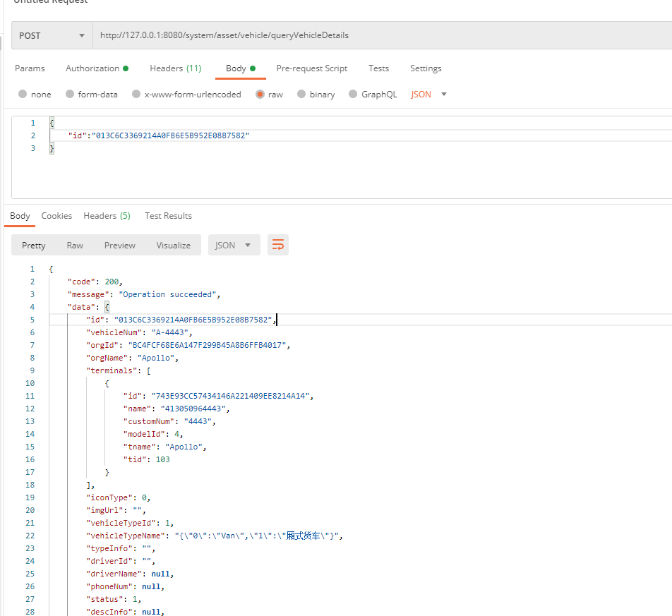Open the JSON body format dropdown
This screenshot has height=616, width=672.
(429, 94)
